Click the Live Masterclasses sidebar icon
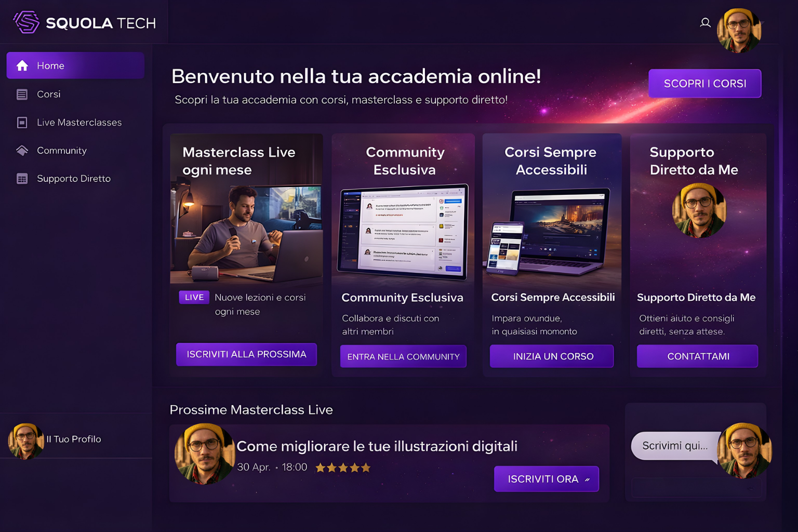The height and width of the screenshot is (532, 798). (x=22, y=123)
